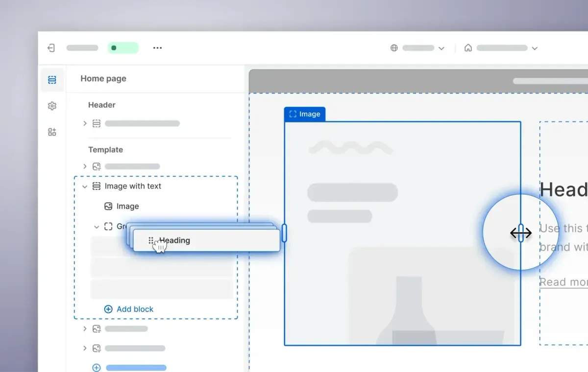The height and width of the screenshot is (372, 588).
Task: Expand second section below Add block
Action: tap(85, 349)
